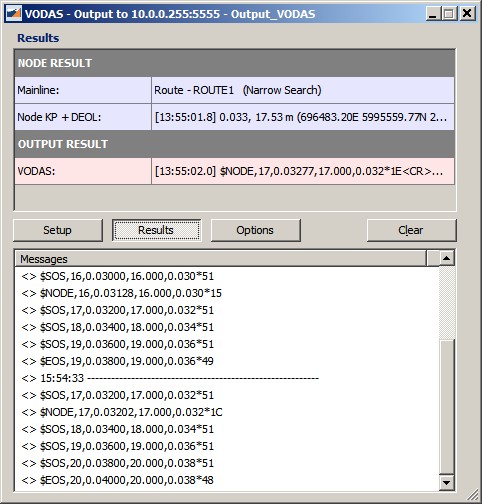Select the VODAS output row label
The width and height of the screenshot is (482, 504).
tap(83, 171)
